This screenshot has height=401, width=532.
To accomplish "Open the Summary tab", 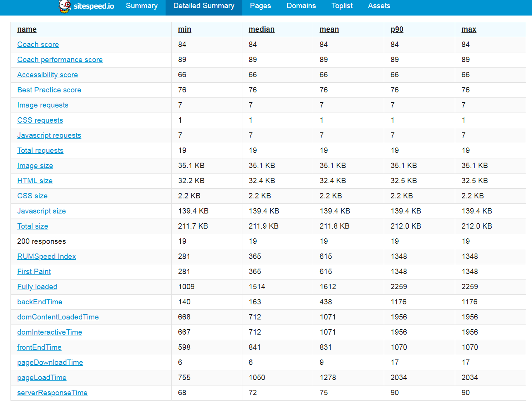I will pos(142,6).
